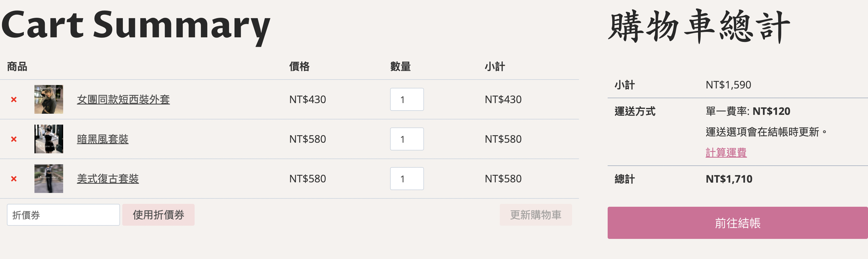Click the 商品 column header
868x259 pixels.
(x=17, y=66)
